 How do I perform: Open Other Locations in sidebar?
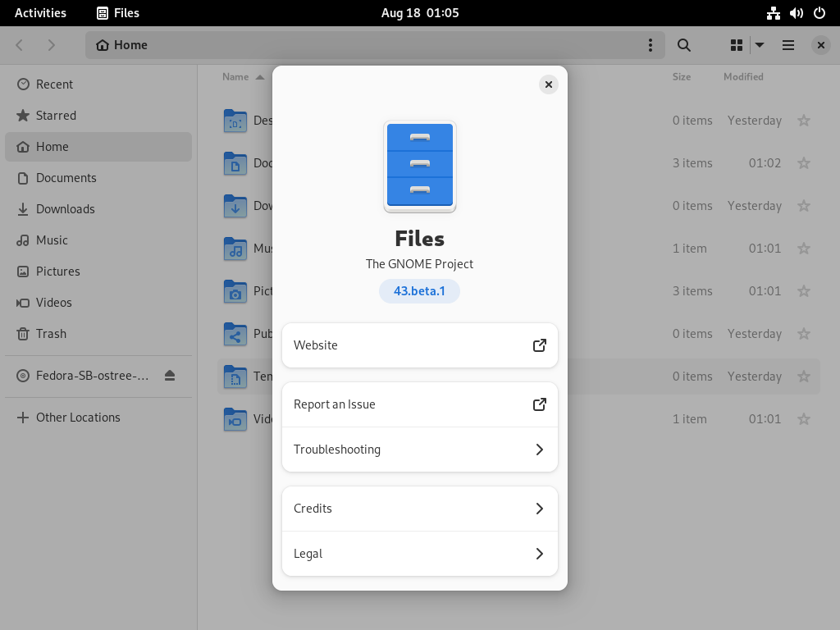98,418
